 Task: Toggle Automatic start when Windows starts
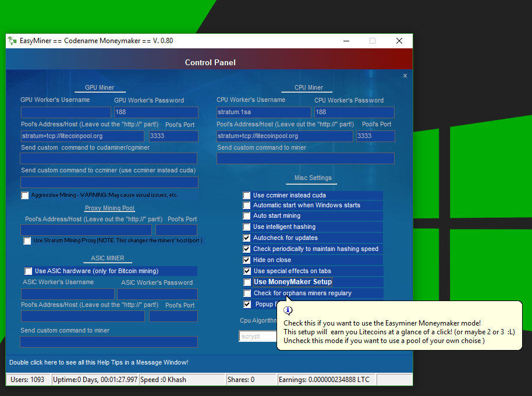click(x=247, y=206)
